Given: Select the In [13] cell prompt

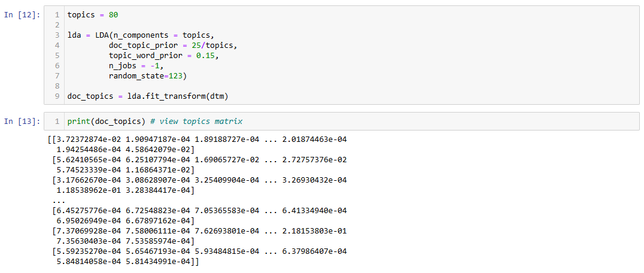Looking at the screenshot, I should [22, 121].
